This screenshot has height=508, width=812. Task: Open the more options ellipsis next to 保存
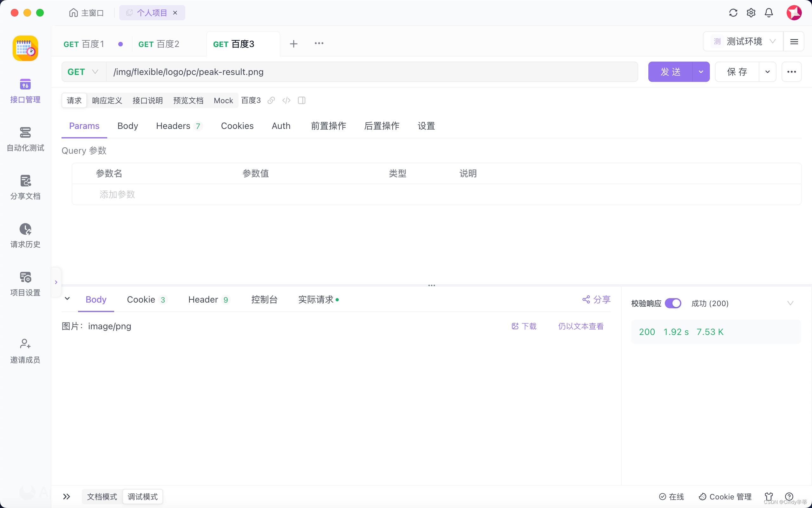point(791,71)
